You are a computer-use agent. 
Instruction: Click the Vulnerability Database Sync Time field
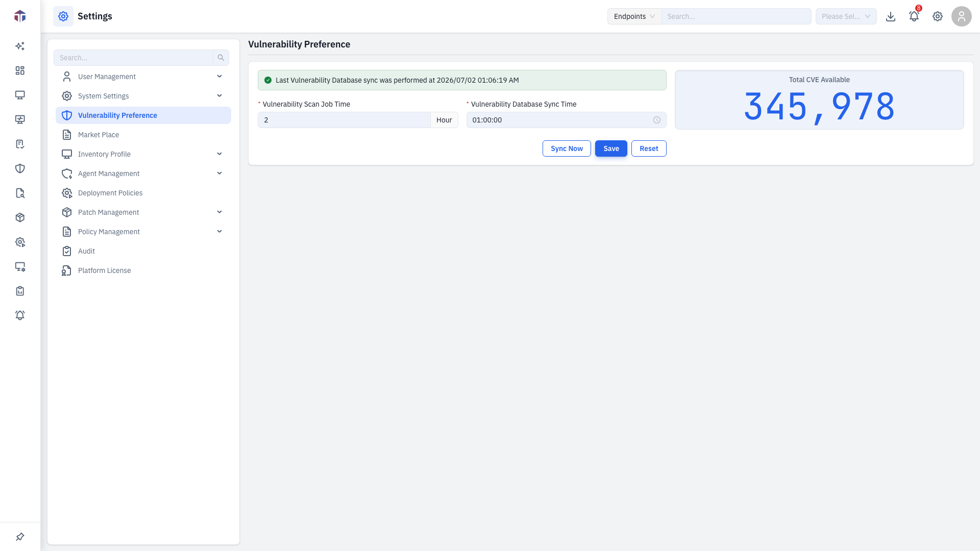pyautogui.click(x=567, y=120)
